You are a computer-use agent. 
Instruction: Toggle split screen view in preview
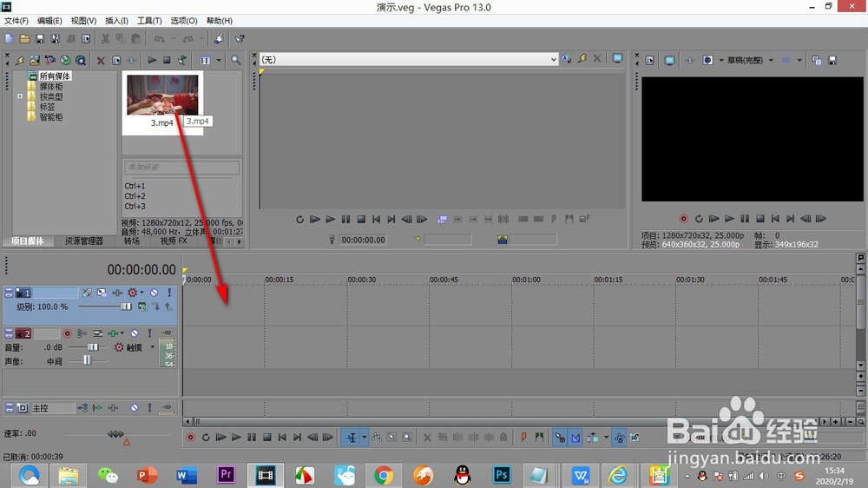707,60
